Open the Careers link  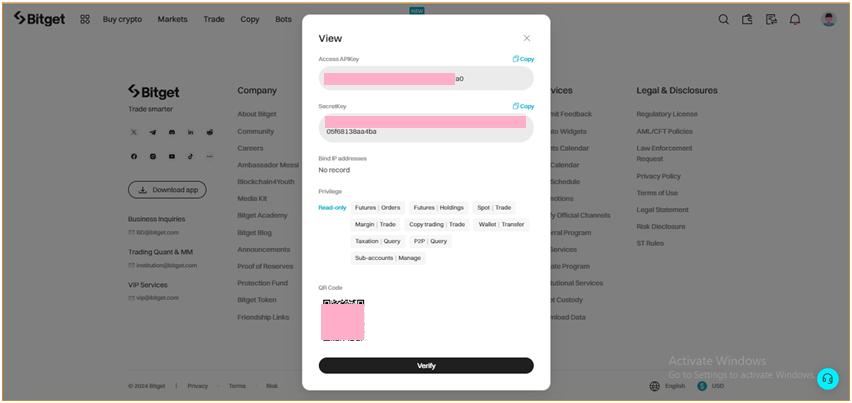coord(250,148)
